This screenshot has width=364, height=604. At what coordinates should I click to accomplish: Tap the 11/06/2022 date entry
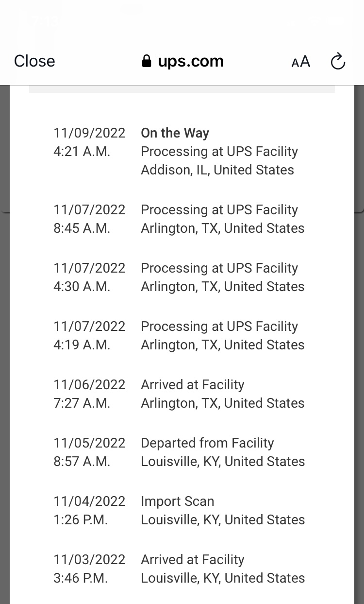coord(89,385)
